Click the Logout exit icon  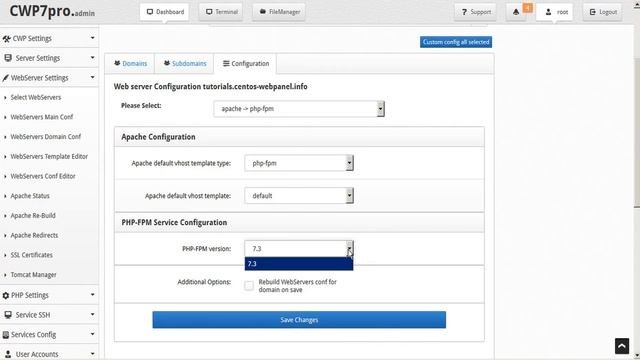pyautogui.click(x=593, y=12)
